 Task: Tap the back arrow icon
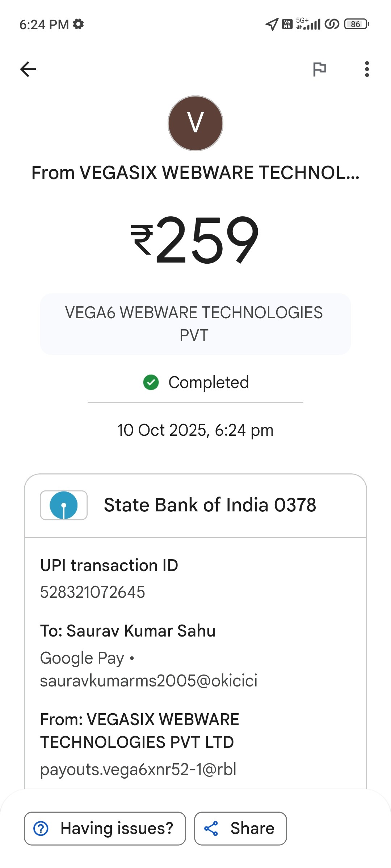click(28, 69)
